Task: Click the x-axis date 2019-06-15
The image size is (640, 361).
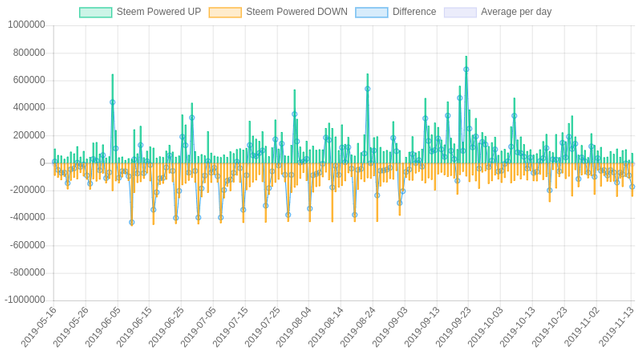Action: coord(134,327)
